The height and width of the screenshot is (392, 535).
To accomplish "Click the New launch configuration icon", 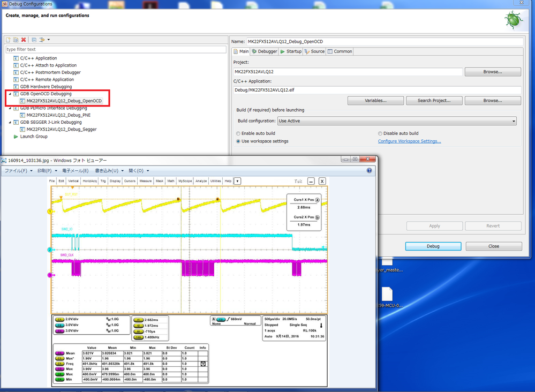I will (x=8, y=40).
